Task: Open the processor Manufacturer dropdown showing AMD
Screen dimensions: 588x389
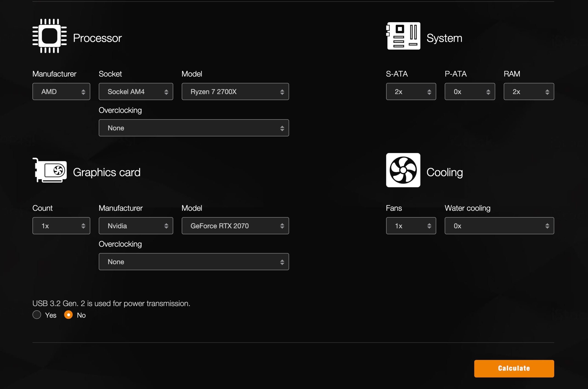Action: 61,92
